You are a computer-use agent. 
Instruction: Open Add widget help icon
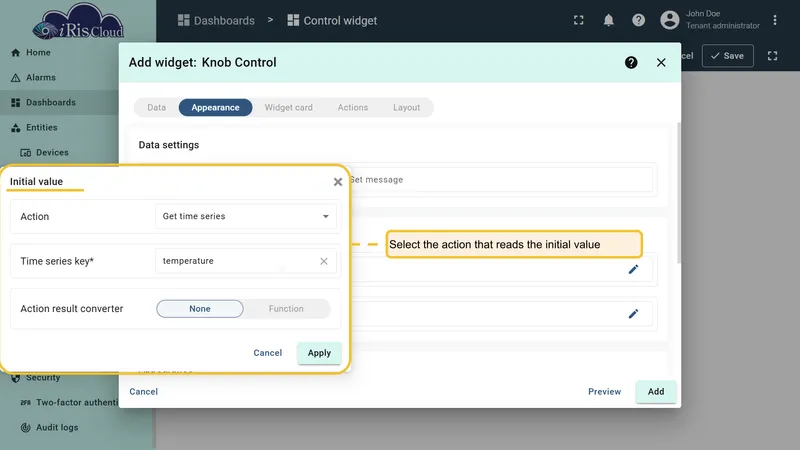tap(631, 62)
